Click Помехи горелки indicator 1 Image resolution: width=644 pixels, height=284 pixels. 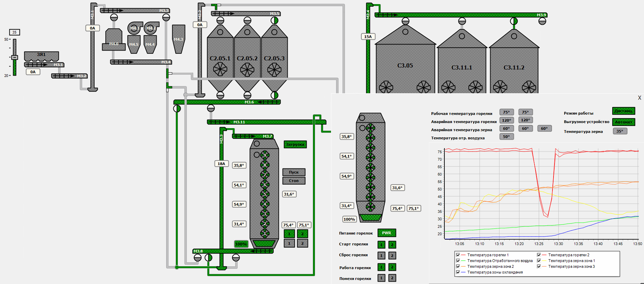point(381,278)
